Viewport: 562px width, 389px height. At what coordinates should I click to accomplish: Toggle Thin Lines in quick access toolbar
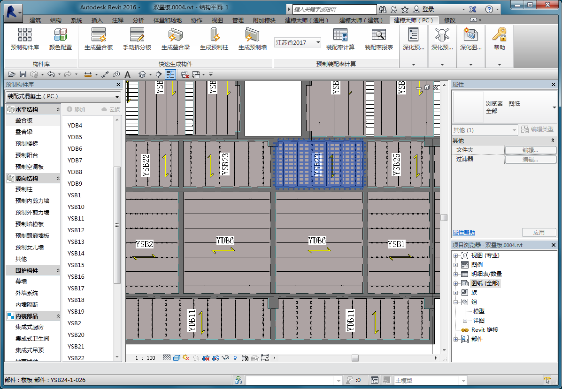click(170, 75)
